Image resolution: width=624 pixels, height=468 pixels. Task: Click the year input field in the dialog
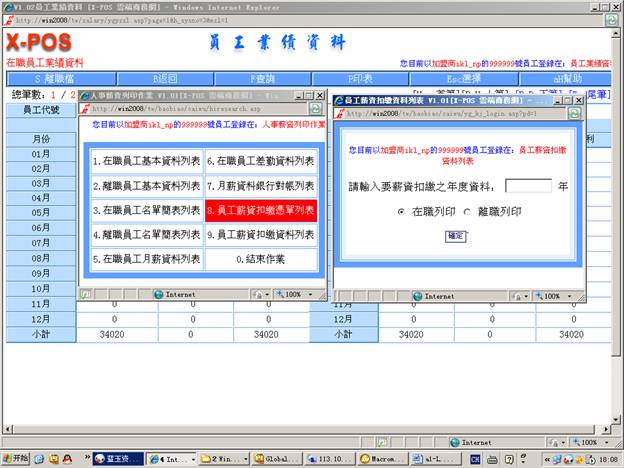[x=528, y=186]
